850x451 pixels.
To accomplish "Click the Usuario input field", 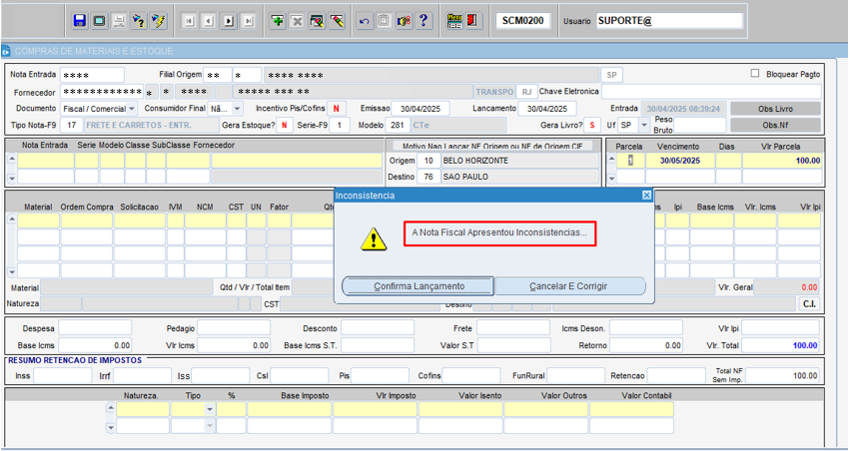I will [x=668, y=20].
